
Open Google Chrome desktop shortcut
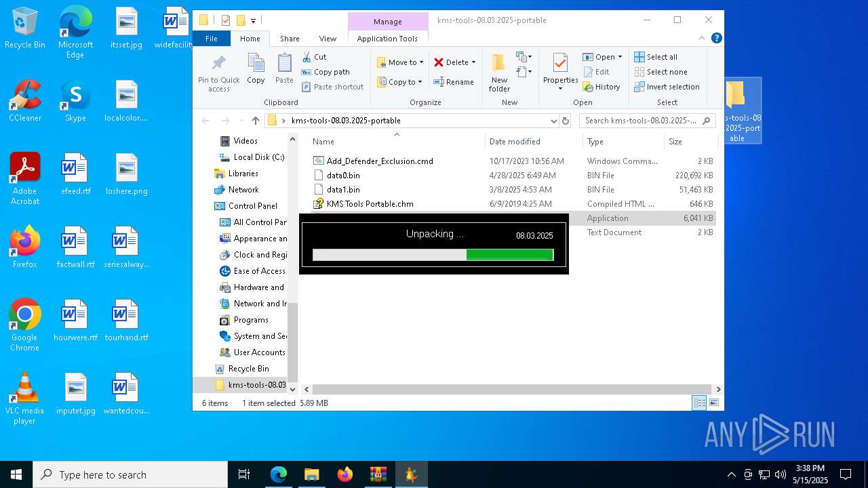tap(25, 325)
